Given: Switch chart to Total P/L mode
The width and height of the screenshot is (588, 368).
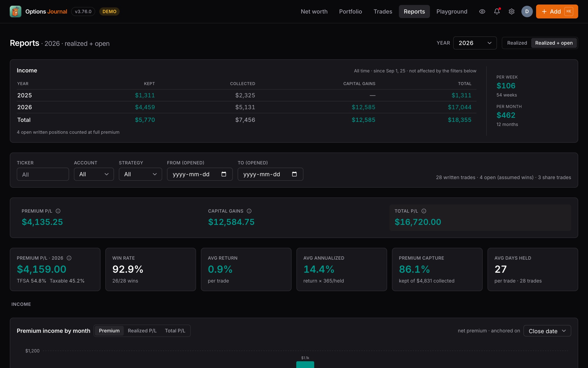Looking at the screenshot, I should click(x=175, y=331).
